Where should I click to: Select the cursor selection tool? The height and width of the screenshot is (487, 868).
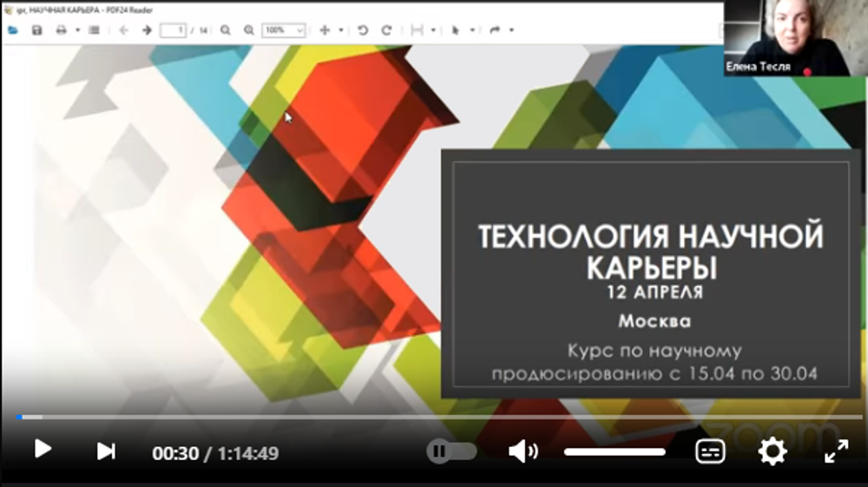(x=456, y=30)
